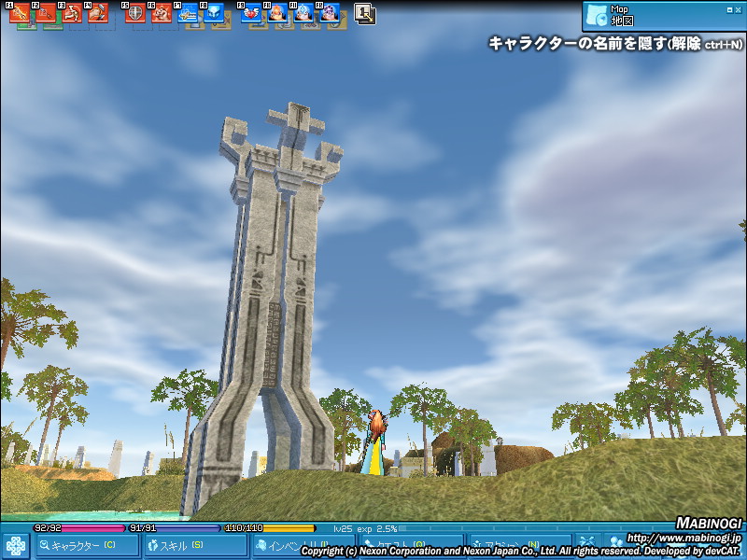Click the friends icon in bottom bar
747x560 pixels.
[616, 544]
